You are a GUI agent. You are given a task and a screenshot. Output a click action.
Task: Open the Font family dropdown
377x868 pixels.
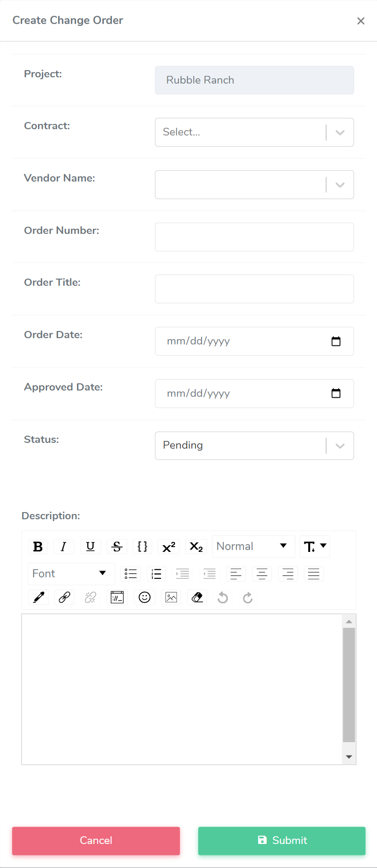(x=71, y=574)
